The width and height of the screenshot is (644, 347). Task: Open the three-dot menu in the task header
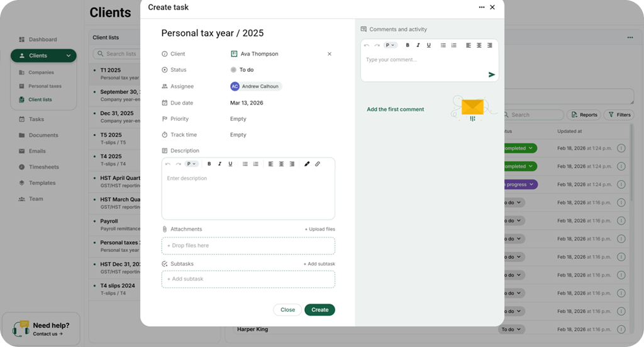[x=482, y=8]
